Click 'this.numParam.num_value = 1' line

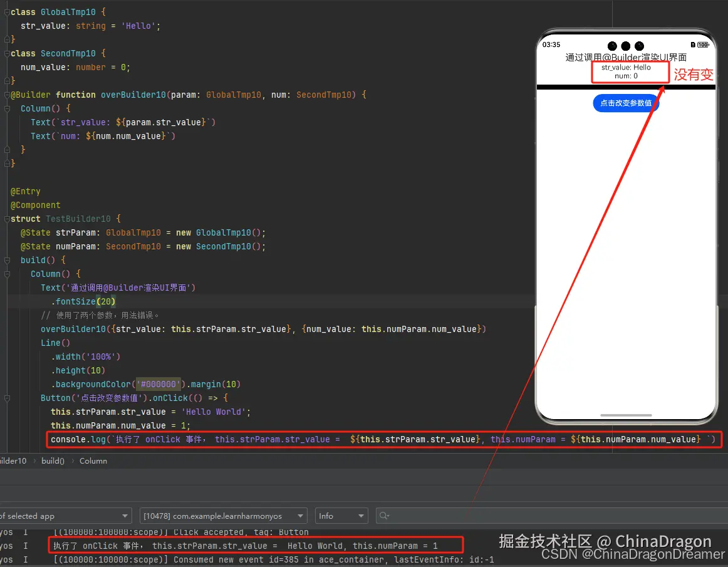(120, 425)
